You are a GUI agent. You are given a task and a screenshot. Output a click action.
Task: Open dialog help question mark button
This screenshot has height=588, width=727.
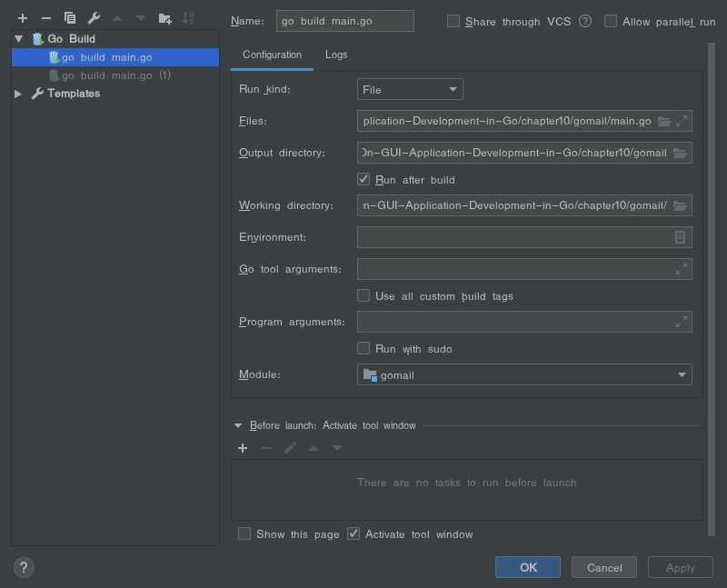click(25, 567)
